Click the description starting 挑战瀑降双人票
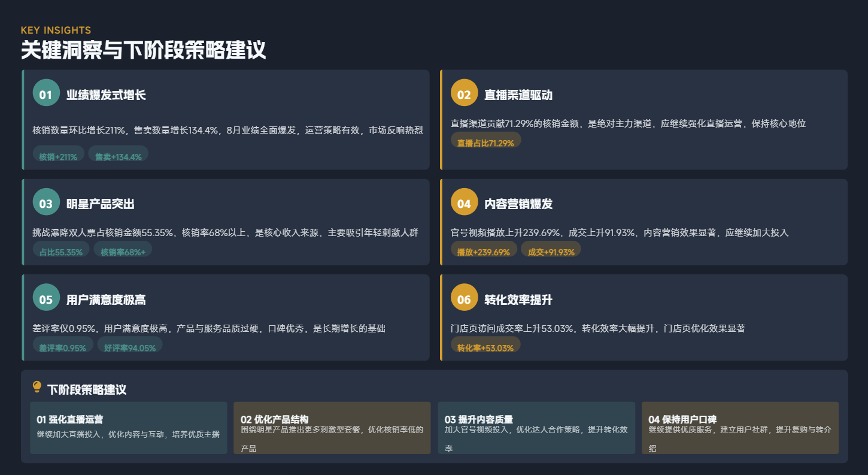This screenshot has width=868, height=475. 226,232
